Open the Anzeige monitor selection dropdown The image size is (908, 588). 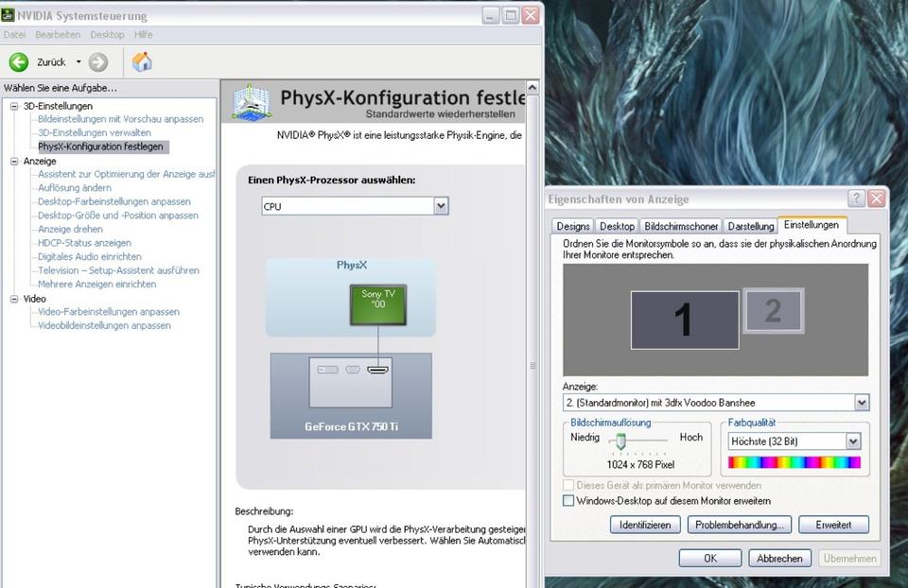tap(716, 402)
